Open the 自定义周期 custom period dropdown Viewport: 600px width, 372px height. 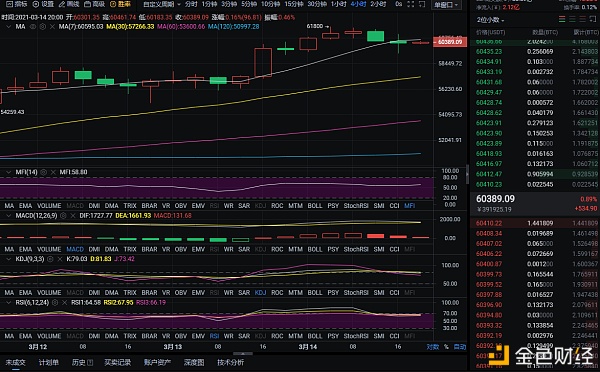click(161, 4)
